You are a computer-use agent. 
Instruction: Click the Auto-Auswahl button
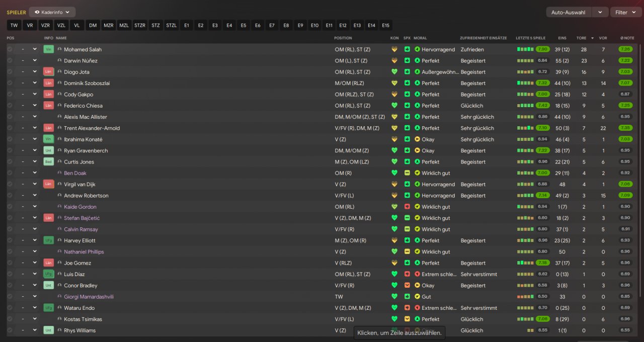pos(569,12)
